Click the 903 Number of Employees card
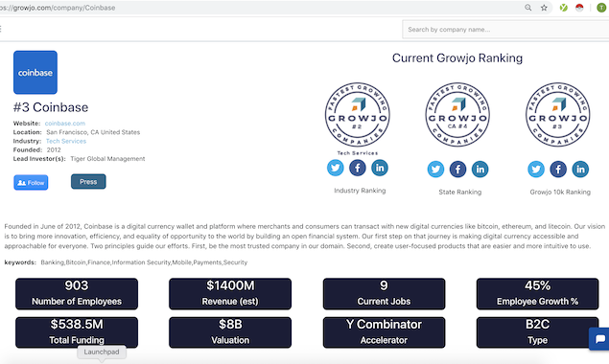The height and width of the screenshot is (364, 609). pyautogui.click(x=77, y=294)
